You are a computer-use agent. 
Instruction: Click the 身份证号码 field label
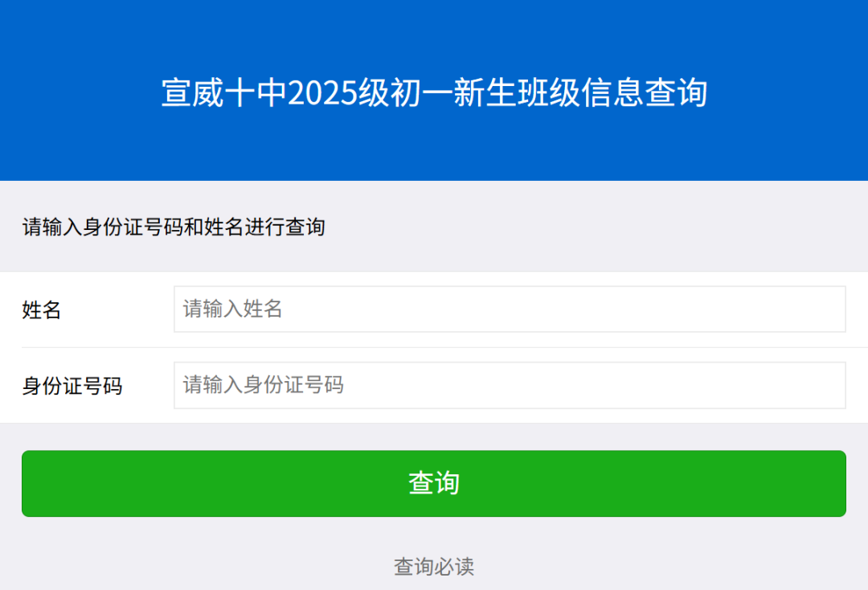72,386
